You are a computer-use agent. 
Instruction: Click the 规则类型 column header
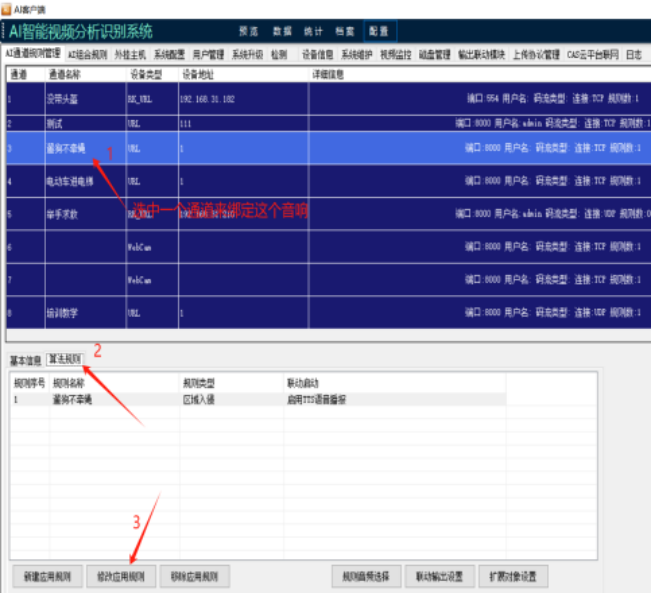tap(198, 383)
